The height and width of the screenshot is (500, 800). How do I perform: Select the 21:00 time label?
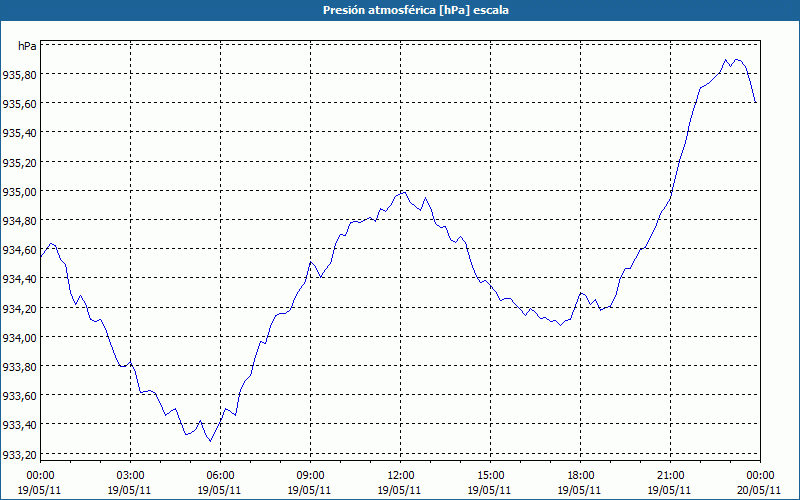click(x=670, y=476)
